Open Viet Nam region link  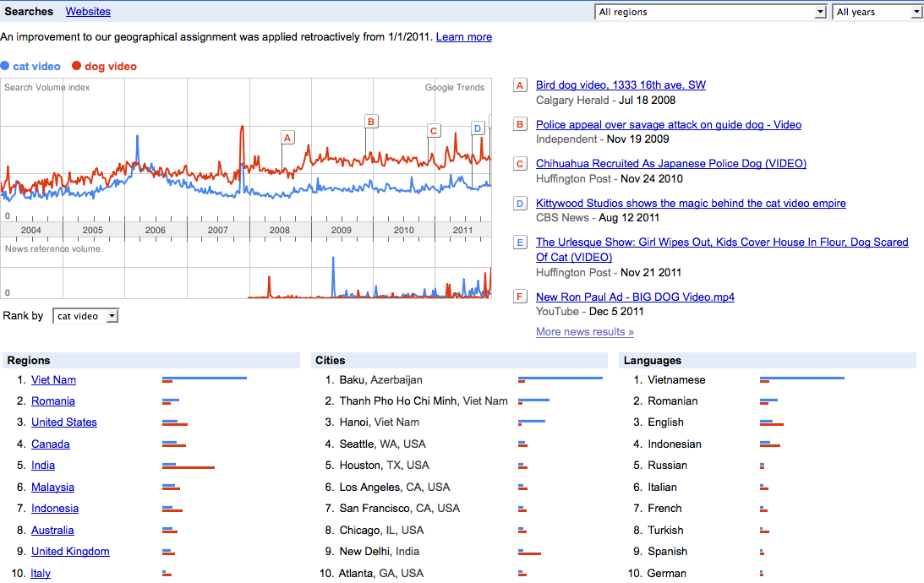coord(53,380)
